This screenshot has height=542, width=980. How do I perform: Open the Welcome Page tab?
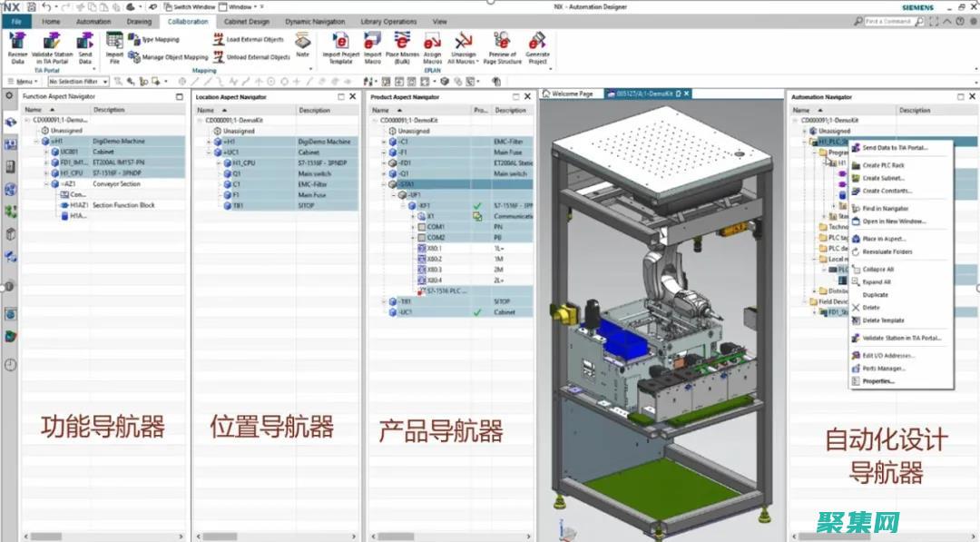click(572, 94)
